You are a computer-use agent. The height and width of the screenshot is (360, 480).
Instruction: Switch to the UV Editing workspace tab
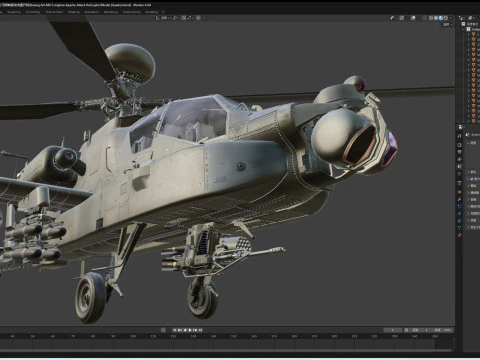33,12
